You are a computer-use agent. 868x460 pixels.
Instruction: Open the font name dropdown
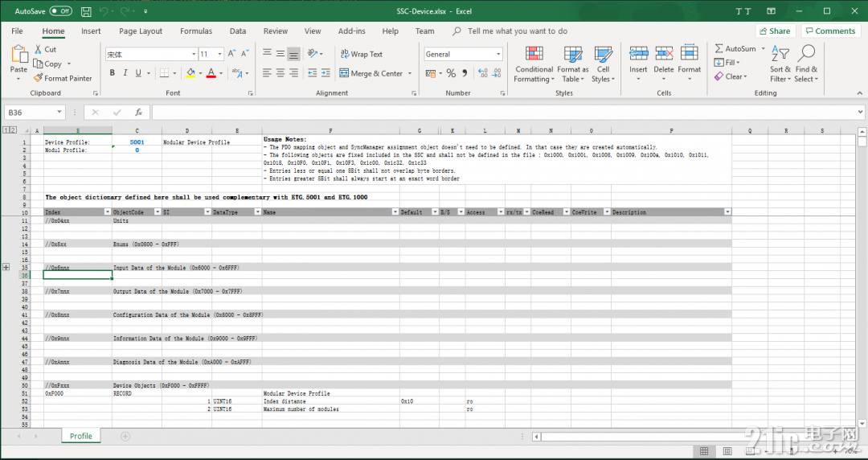pyautogui.click(x=194, y=55)
